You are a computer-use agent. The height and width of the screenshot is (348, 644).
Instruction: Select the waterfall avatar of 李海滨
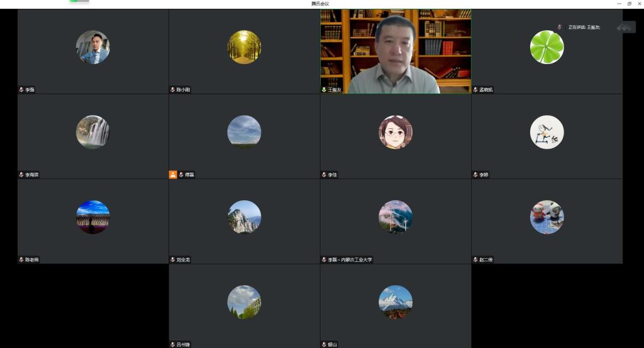(92, 132)
